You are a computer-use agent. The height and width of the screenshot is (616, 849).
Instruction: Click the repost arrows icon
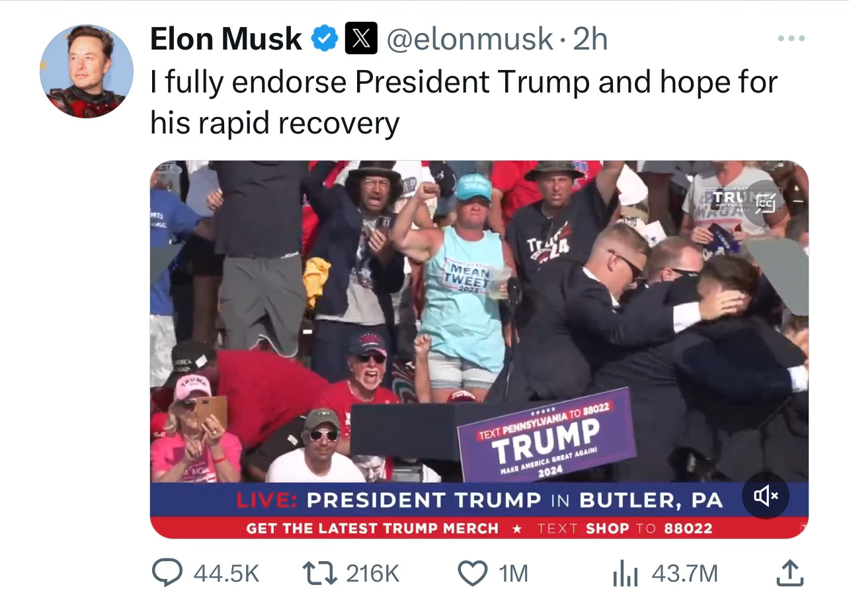point(321,573)
